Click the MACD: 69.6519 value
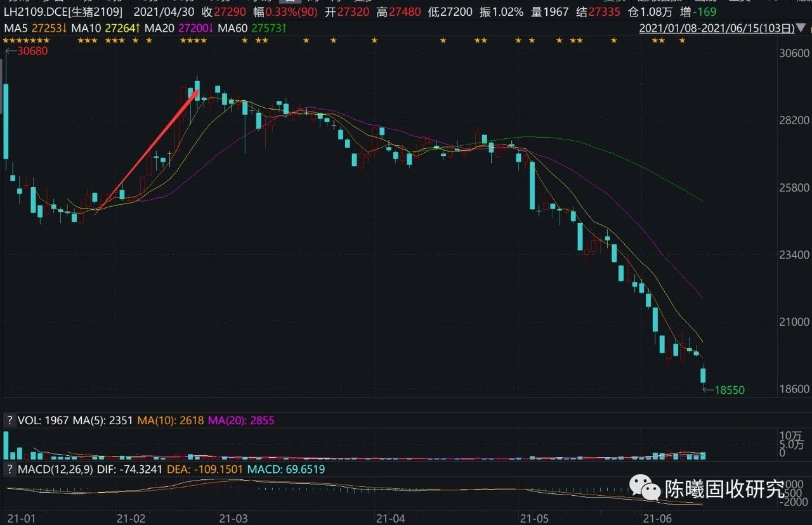 (285, 469)
